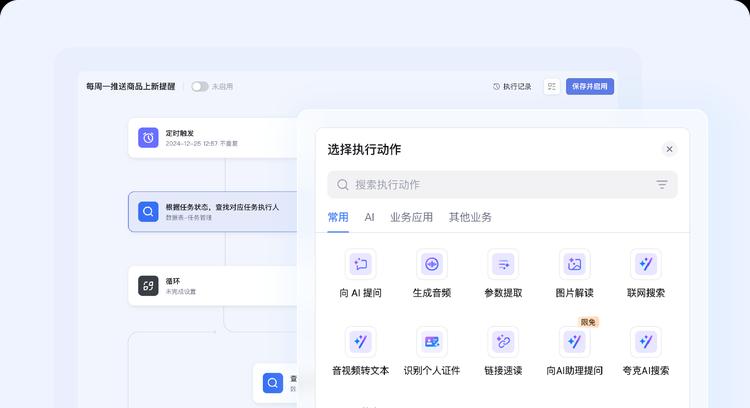Pick the 参数提取 action icon
750x408 pixels.
pyautogui.click(x=503, y=264)
